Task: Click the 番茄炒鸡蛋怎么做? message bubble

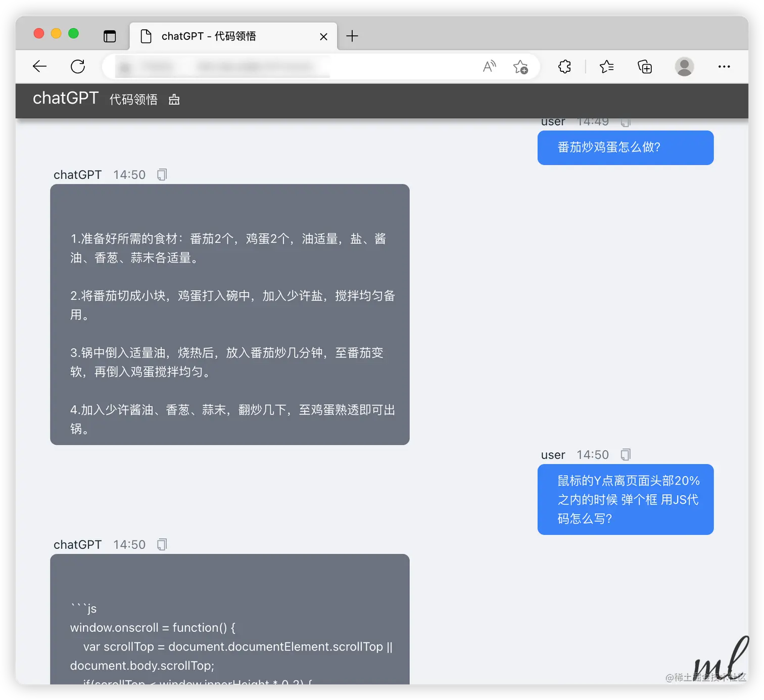Action: pos(626,148)
